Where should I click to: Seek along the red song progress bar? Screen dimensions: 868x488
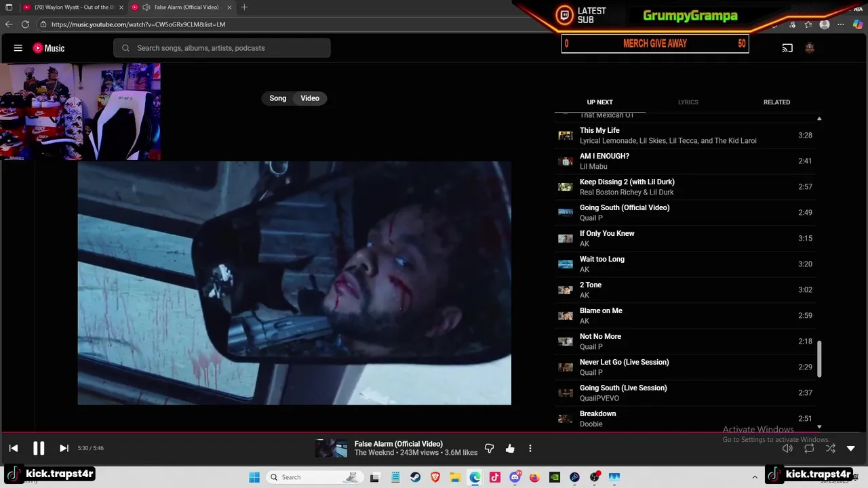click(434, 432)
